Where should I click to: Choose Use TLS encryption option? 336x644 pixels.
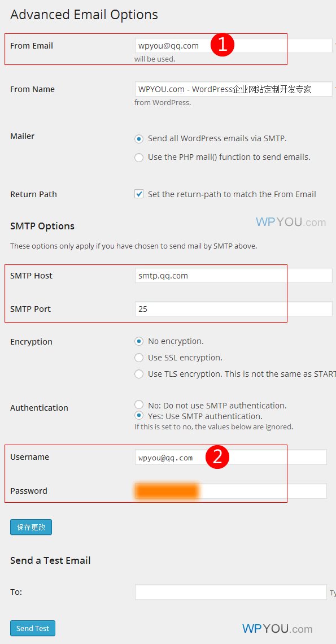[139, 374]
